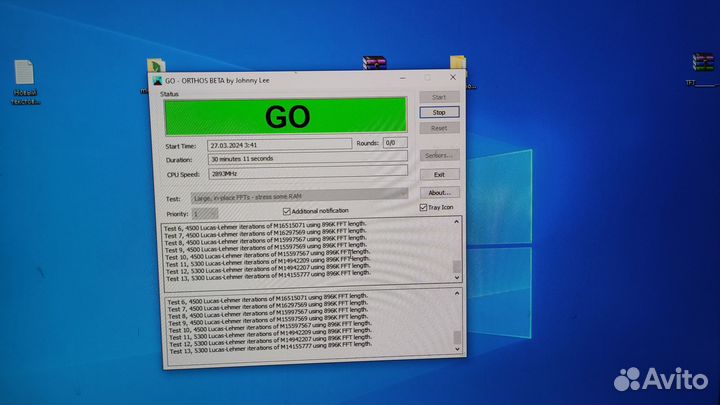Click the Exit button

(439, 174)
